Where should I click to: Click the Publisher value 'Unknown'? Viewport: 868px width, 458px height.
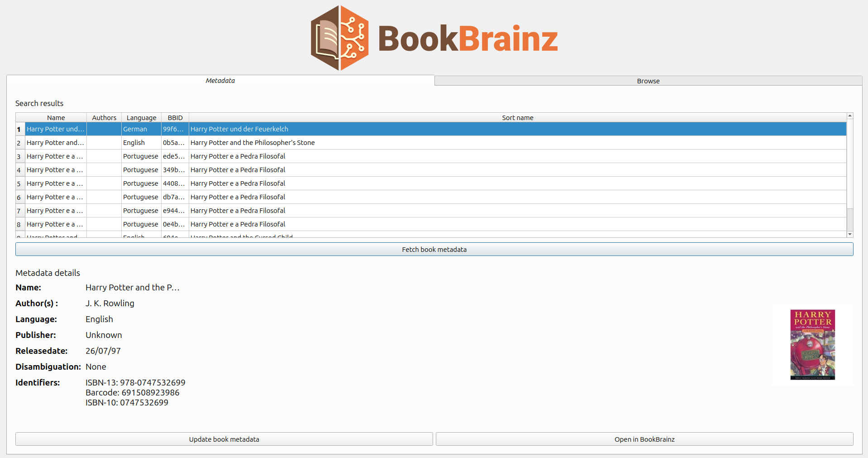pos(104,335)
